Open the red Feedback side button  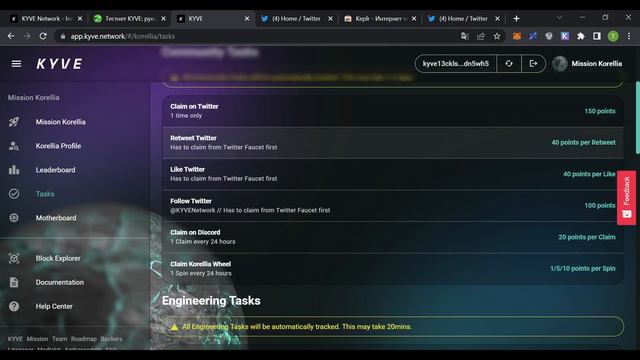(627, 198)
